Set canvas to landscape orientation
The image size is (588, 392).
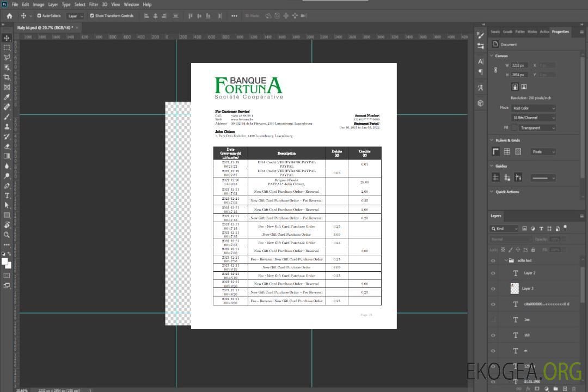coord(524,87)
